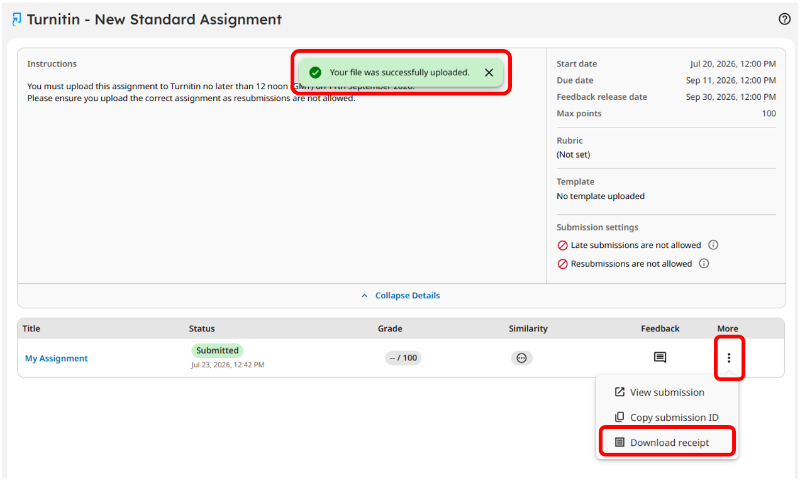Open the feedback comment icon
800x481 pixels.
(x=660, y=357)
